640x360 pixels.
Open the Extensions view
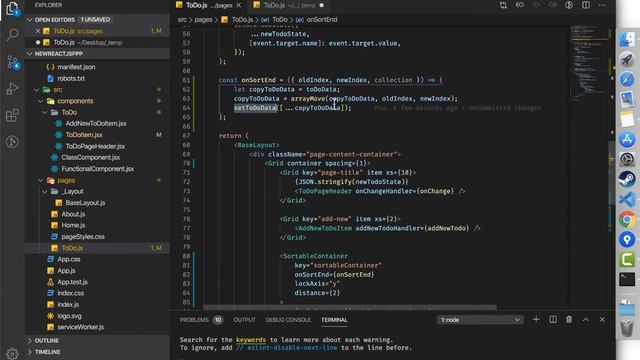[x=12, y=116]
